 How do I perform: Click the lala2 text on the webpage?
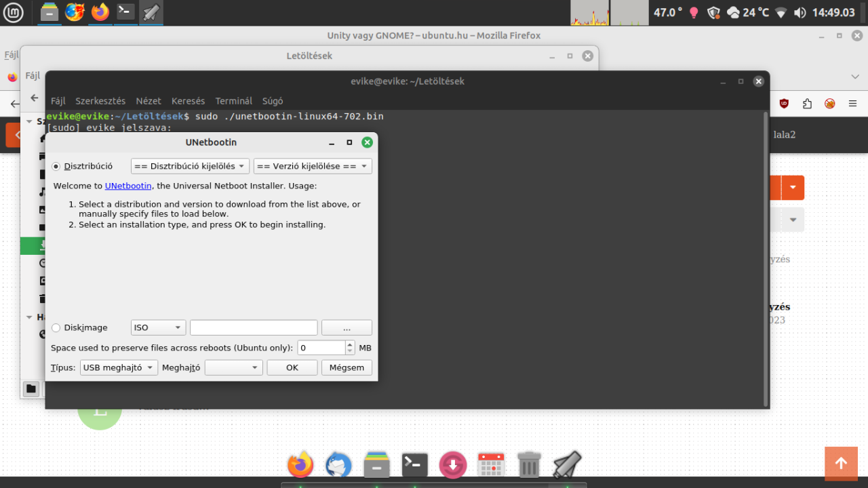785,134
